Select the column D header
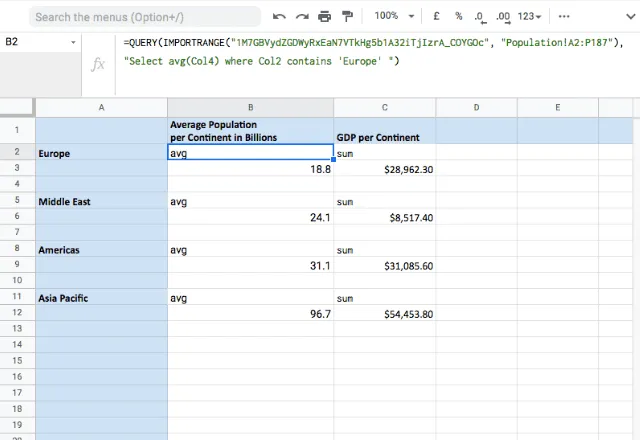The width and height of the screenshot is (640, 440). tap(475, 106)
